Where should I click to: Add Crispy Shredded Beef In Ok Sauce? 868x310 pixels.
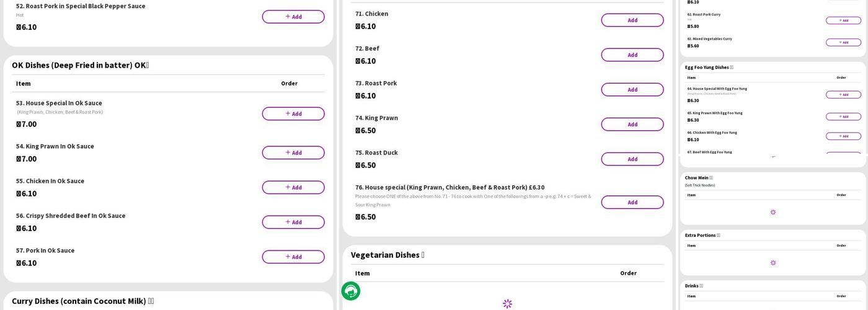click(293, 222)
